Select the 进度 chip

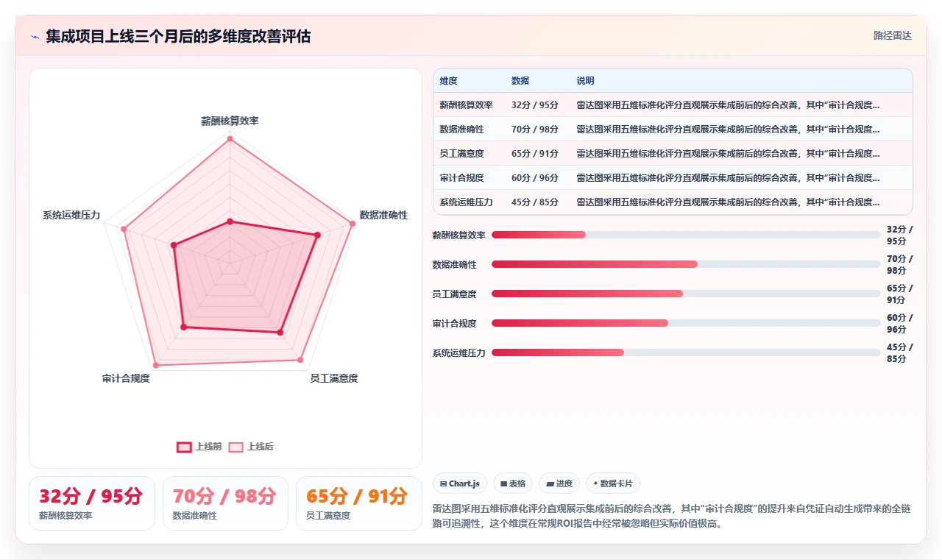(559, 483)
